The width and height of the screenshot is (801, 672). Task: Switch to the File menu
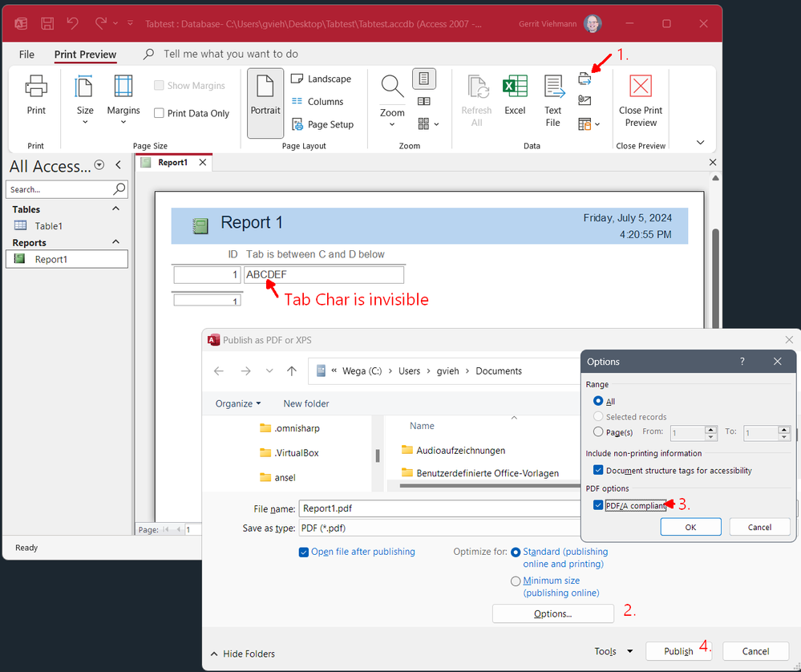[26, 54]
